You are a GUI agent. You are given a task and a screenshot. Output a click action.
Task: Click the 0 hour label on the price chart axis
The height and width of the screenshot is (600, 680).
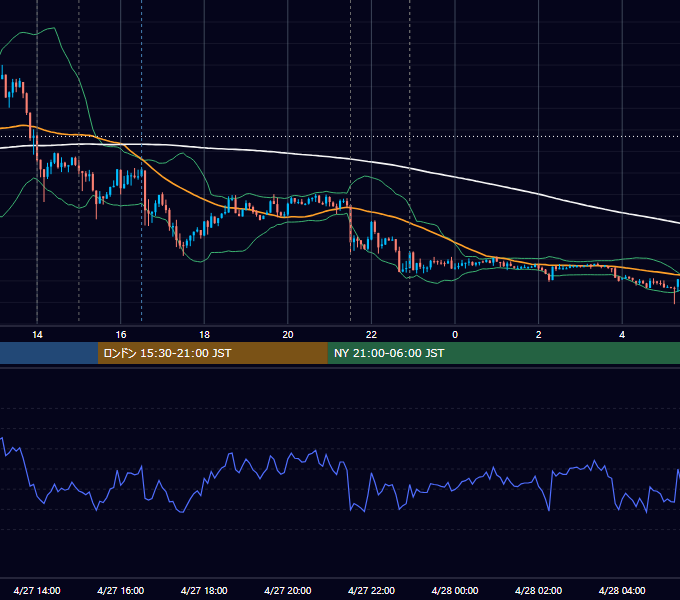(x=455, y=335)
